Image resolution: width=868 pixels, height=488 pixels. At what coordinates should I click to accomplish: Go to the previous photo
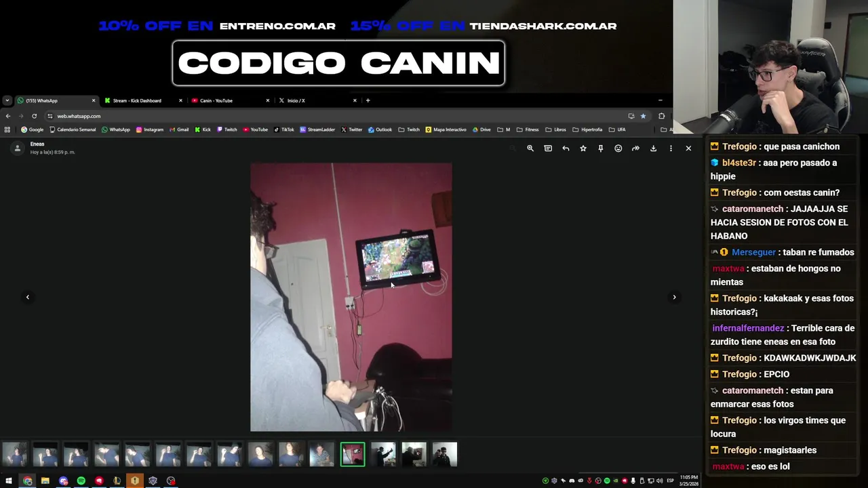pyautogui.click(x=28, y=297)
